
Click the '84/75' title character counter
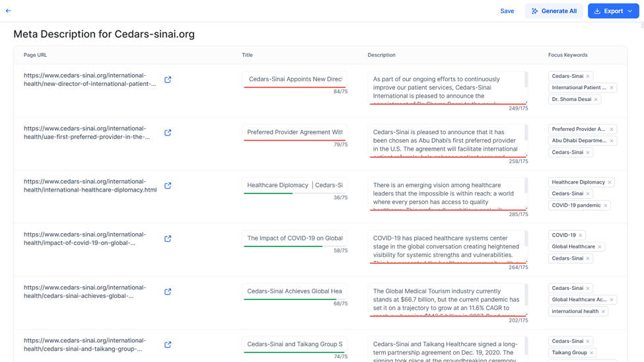pos(340,92)
